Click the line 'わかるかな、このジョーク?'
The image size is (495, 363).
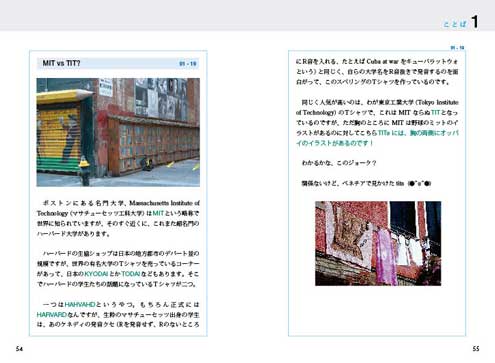pyautogui.click(x=339, y=163)
